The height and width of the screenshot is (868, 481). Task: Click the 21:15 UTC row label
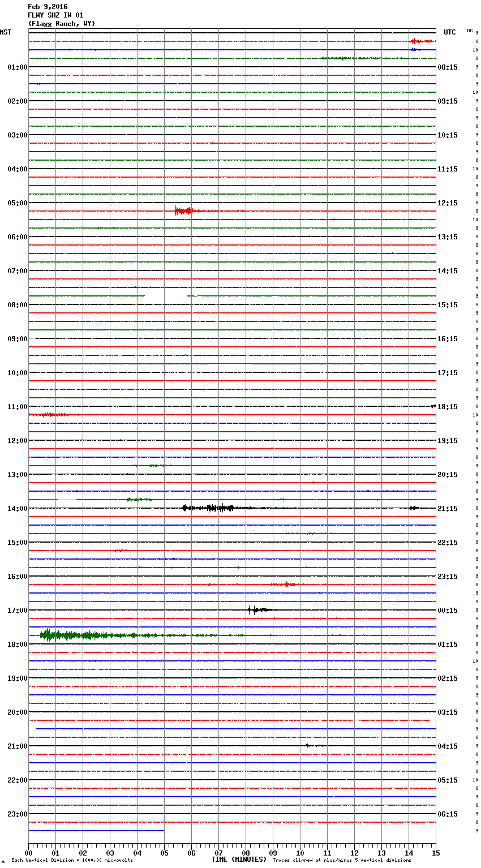click(448, 509)
